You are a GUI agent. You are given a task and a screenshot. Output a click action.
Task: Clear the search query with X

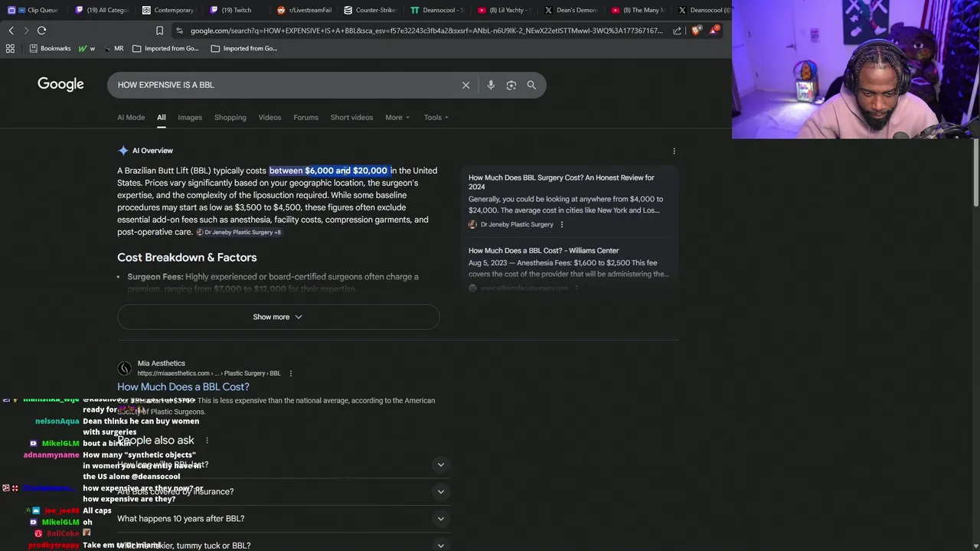tap(465, 85)
